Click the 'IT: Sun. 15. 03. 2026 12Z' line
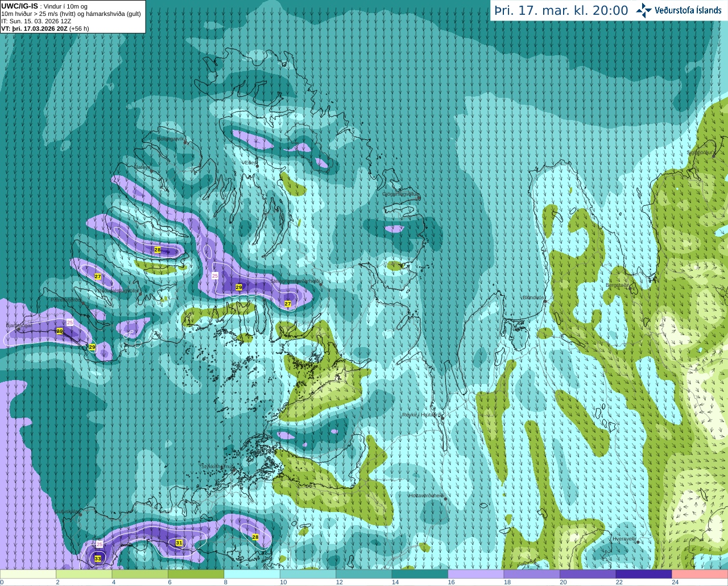Screen dimensions: 728x586 [36, 21]
